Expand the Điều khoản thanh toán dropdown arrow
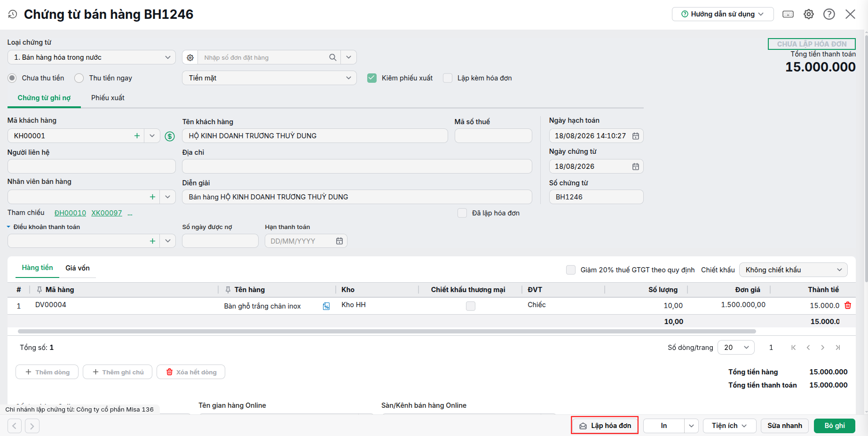Screen dimensions: 868x436 coord(168,241)
